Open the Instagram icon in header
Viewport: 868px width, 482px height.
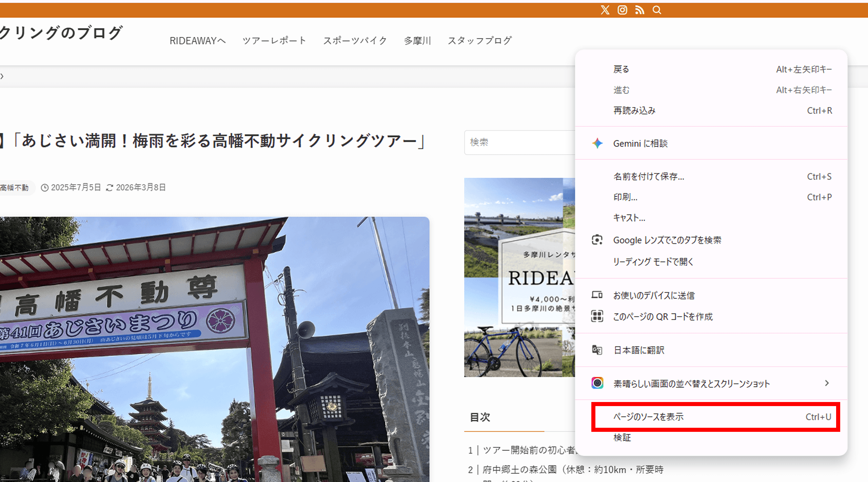tap(622, 10)
